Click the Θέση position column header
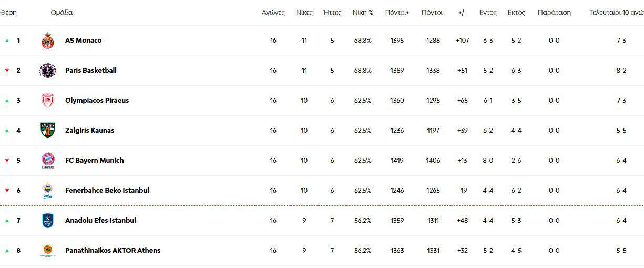Viewport: 644px width, 268px height. (x=8, y=13)
